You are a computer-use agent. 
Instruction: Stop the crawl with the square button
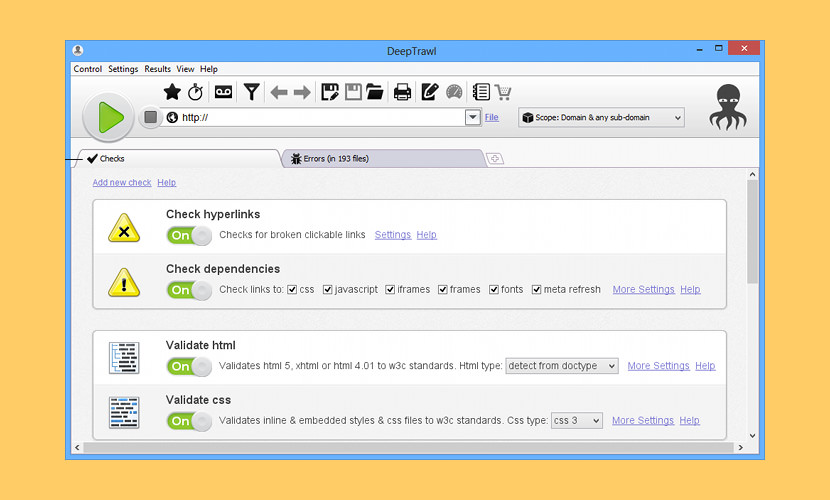(x=150, y=117)
